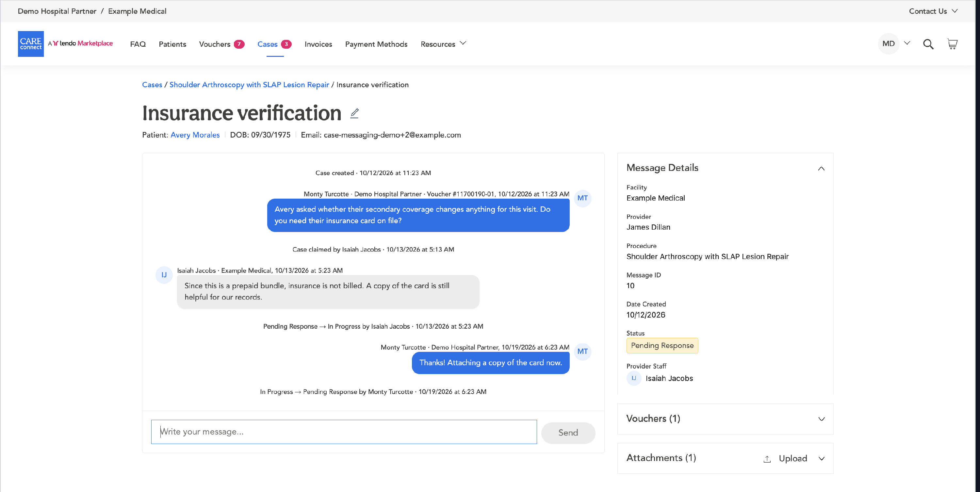The height and width of the screenshot is (492, 980).
Task: Click the tendo Marketplace logo
Action: pyautogui.click(x=80, y=43)
